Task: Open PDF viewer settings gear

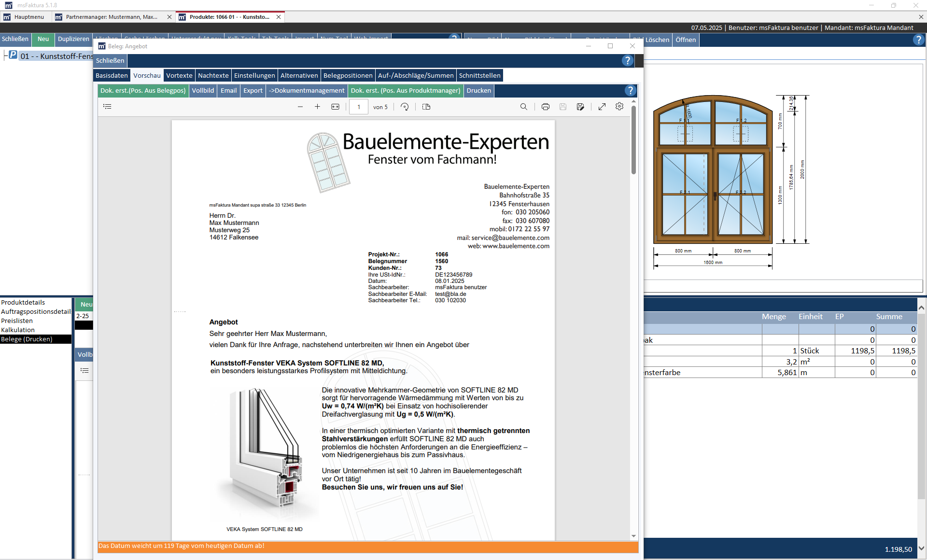Action: [619, 107]
